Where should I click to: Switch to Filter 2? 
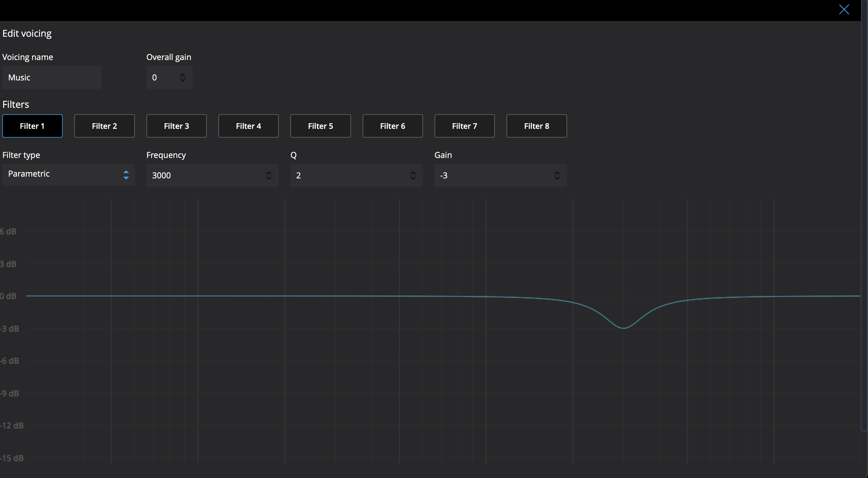pos(105,126)
